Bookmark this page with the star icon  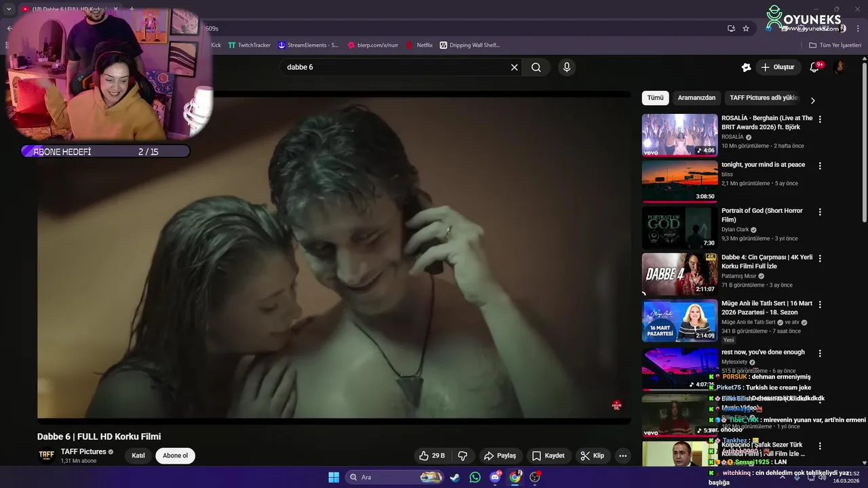(746, 28)
